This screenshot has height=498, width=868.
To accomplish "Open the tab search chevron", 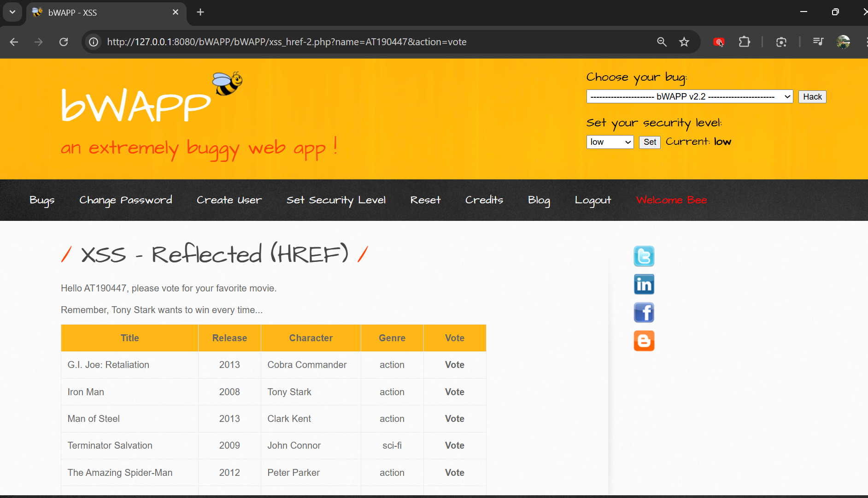I will [12, 12].
